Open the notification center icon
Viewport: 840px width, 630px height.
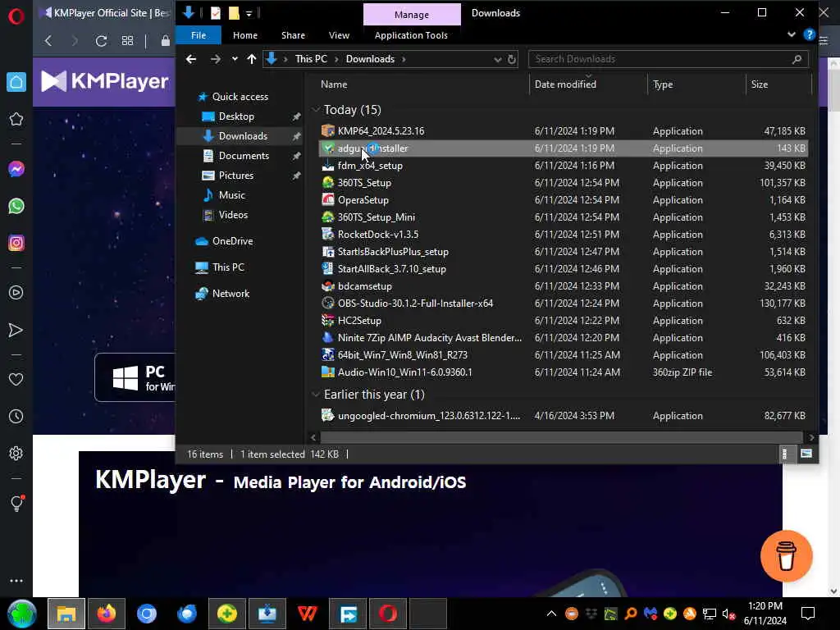808,614
